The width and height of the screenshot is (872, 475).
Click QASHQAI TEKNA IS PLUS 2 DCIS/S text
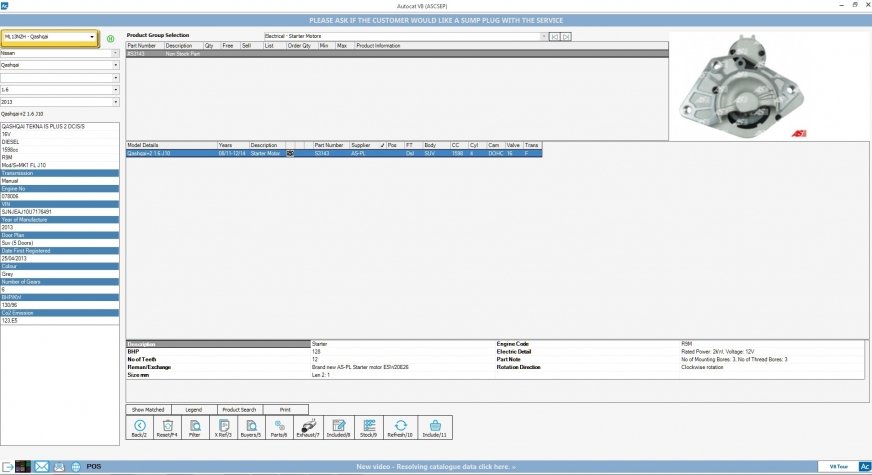click(43, 127)
